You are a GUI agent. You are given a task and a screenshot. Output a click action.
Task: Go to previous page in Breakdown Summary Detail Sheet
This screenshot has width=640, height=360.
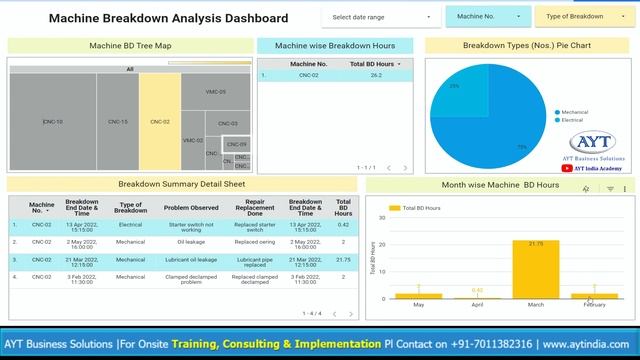[x=335, y=314]
